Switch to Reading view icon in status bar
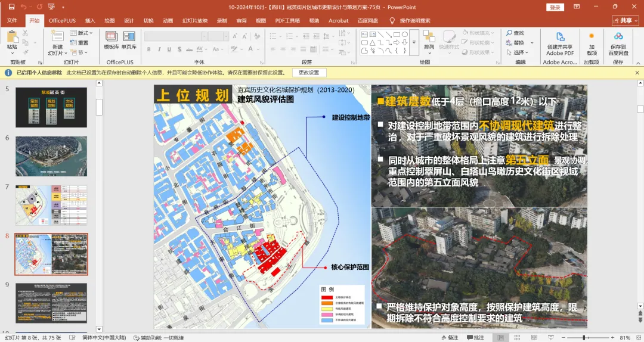 [x=534, y=337]
